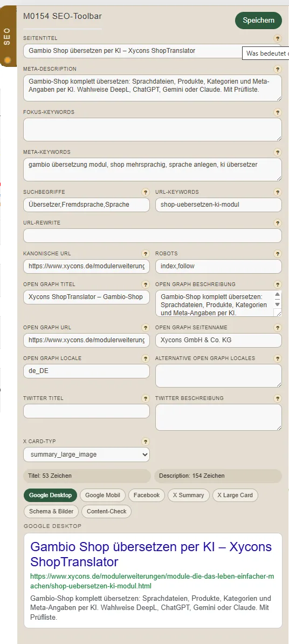This screenshot has width=289, height=644.
Task: Open the Schema & Bilder tab
Action: 51,511
